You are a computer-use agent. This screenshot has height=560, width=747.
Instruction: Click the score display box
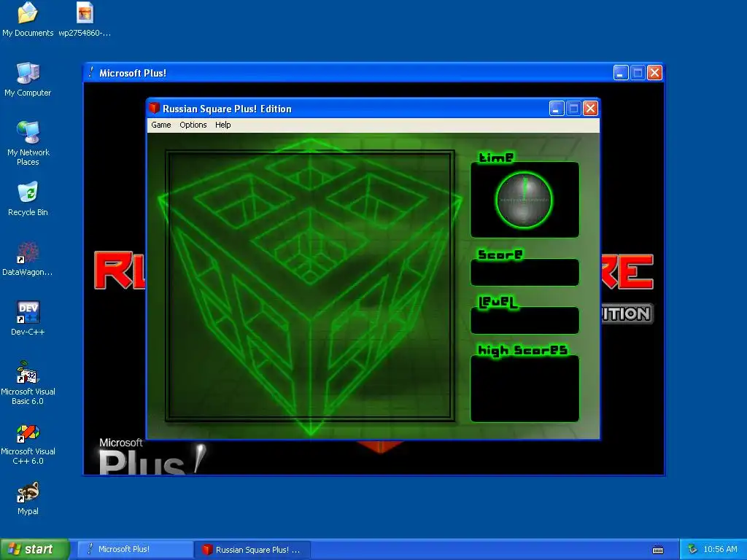525,273
